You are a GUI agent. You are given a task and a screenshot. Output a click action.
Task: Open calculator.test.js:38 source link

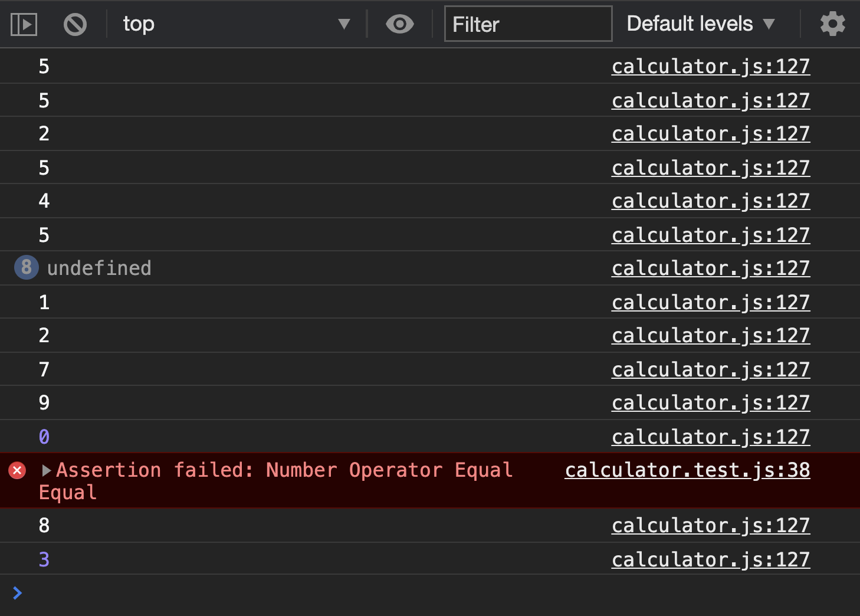point(687,470)
